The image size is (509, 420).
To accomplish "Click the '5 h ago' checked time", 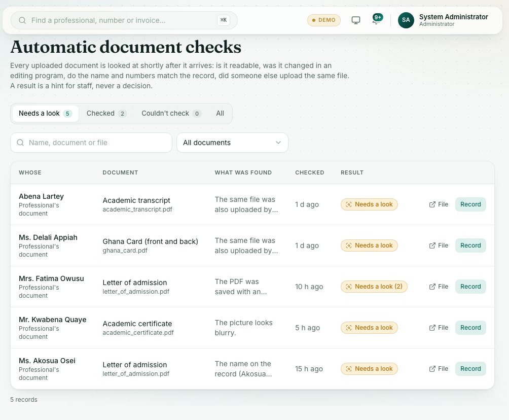I will point(307,328).
